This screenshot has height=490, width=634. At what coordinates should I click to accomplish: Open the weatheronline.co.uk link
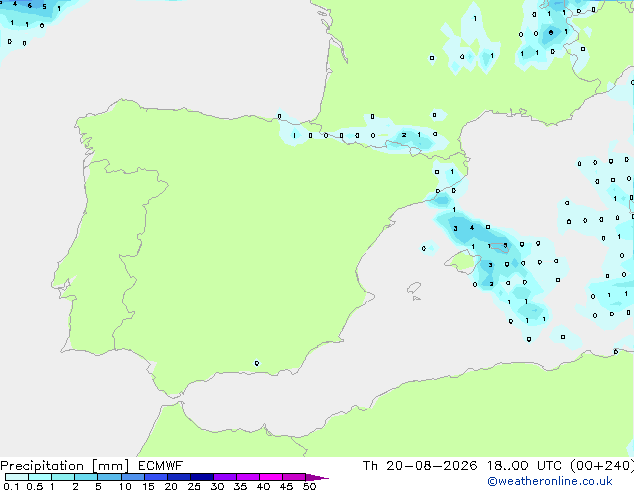click(550, 481)
